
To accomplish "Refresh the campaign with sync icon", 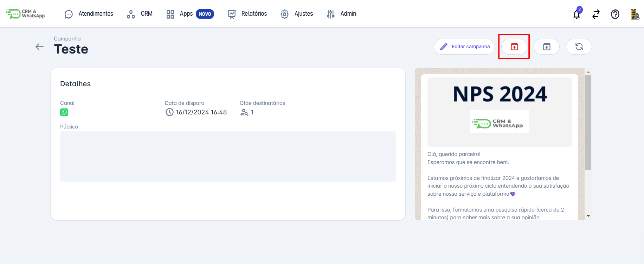I will (x=579, y=47).
